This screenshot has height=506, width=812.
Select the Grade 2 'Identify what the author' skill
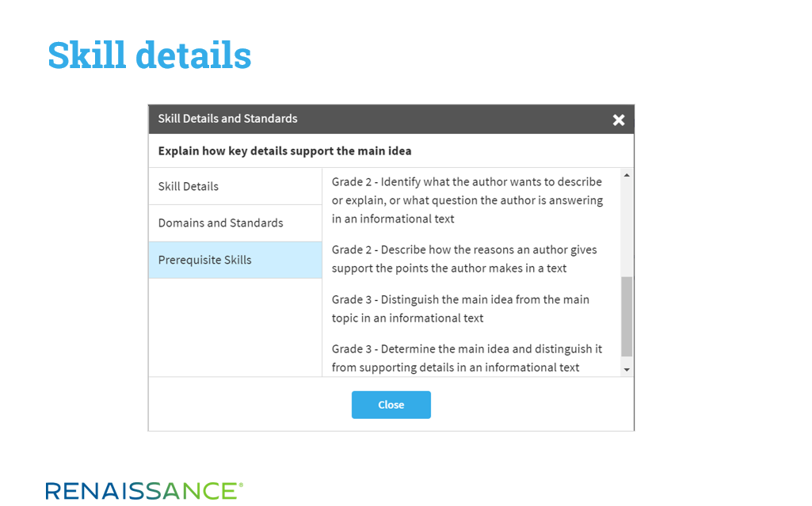coord(467,200)
